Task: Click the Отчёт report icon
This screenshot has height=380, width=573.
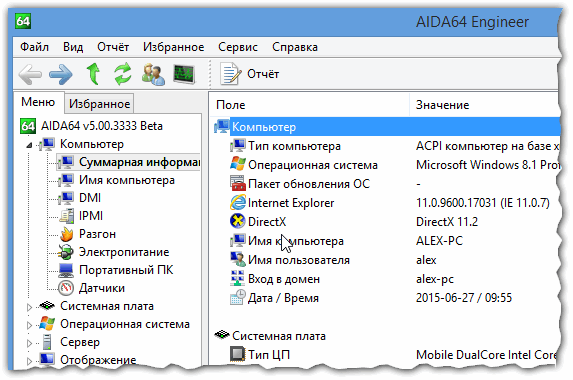Action: coord(230,74)
